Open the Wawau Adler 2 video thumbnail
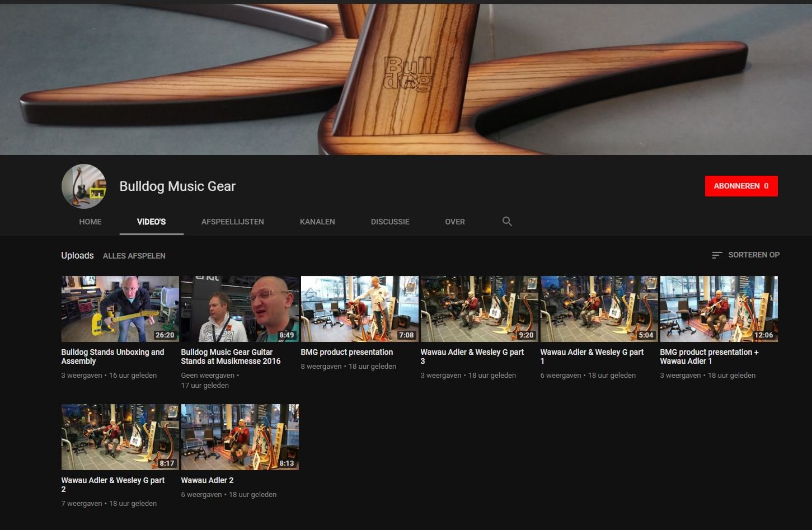 pyautogui.click(x=240, y=437)
